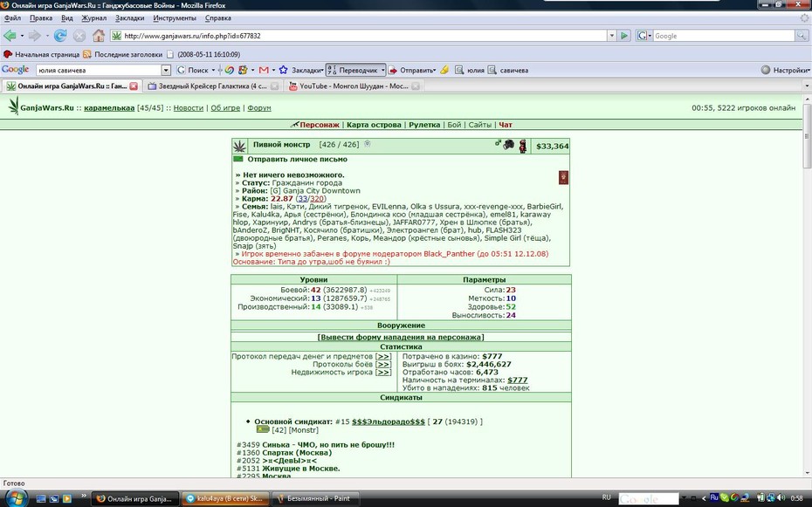Click the green Go arrow beside the address bar

pos(624,36)
